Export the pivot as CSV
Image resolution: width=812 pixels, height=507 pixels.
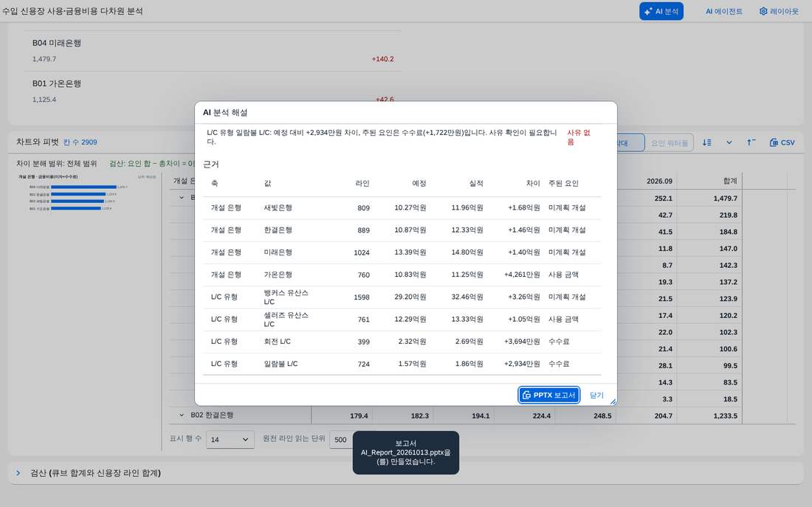782,142
